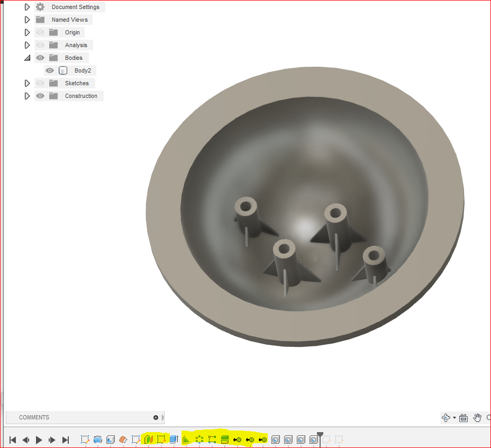Play the timeline history
The width and height of the screenshot is (491, 448).
point(39,440)
